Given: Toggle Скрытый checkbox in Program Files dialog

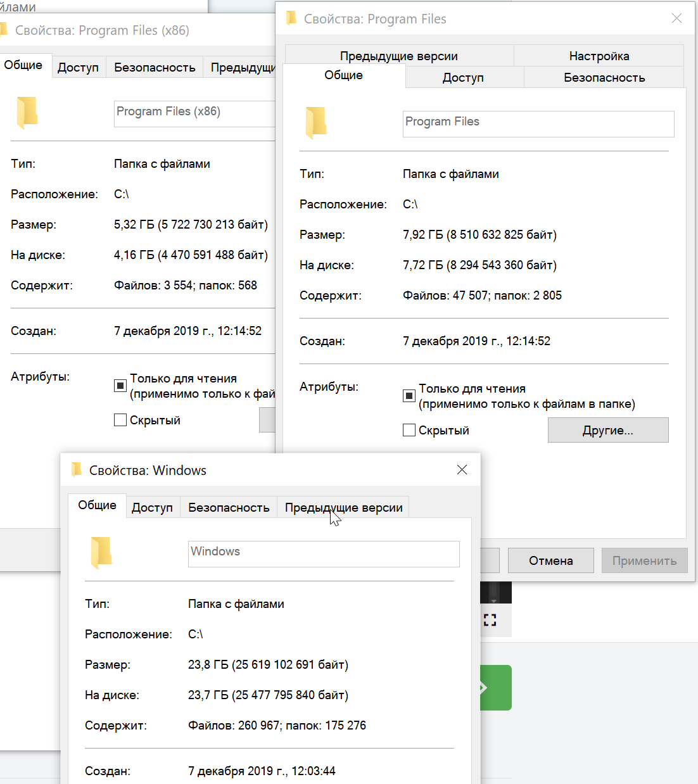Looking at the screenshot, I should point(409,430).
